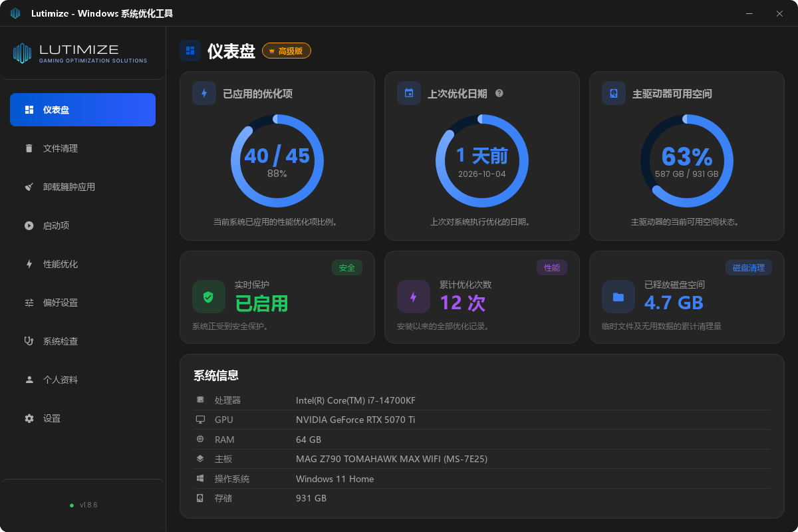Click the Windows 11 Home value

click(335, 479)
